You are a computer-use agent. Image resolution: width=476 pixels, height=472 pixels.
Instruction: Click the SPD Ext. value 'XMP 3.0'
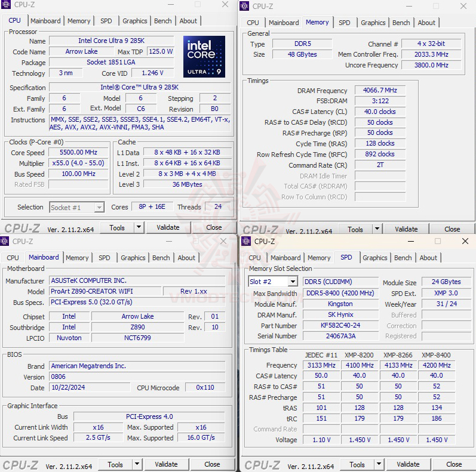point(446,293)
